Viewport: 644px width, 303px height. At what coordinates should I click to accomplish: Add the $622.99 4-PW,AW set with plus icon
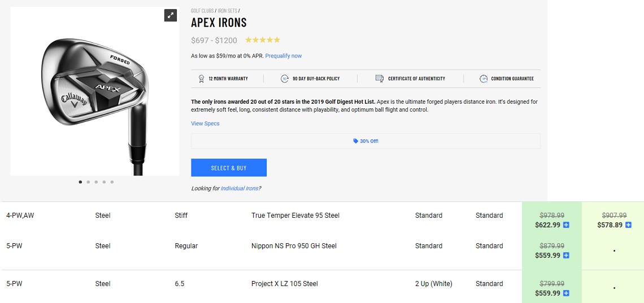566,225
